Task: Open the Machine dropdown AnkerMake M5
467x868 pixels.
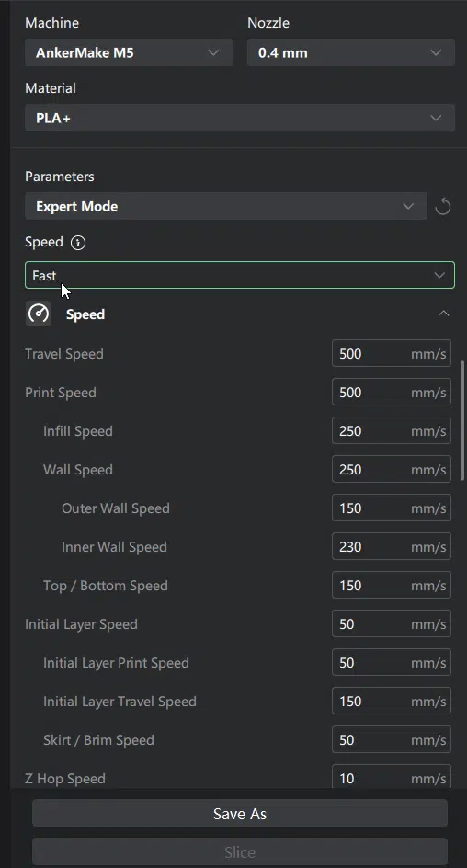Action: [129, 52]
